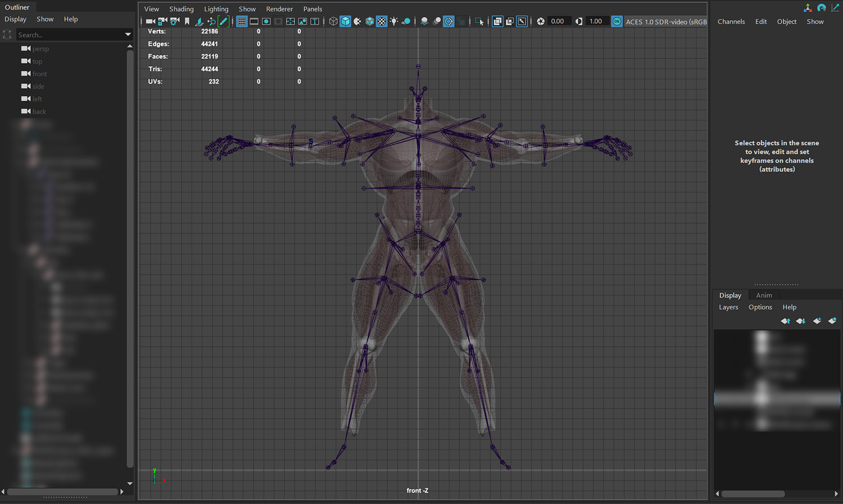Click the select camera icon
Viewport: 843px width, 504px height.
point(150,21)
